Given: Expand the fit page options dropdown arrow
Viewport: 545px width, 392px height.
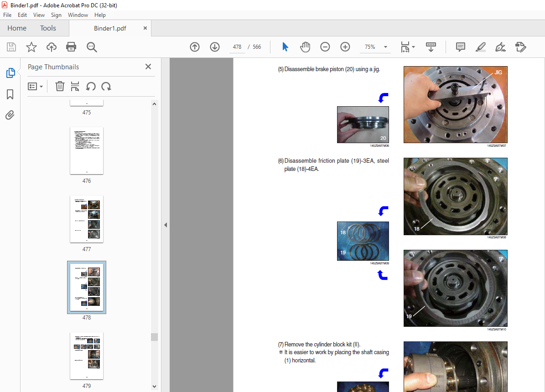Looking at the screenshot, I should (413, 47).
